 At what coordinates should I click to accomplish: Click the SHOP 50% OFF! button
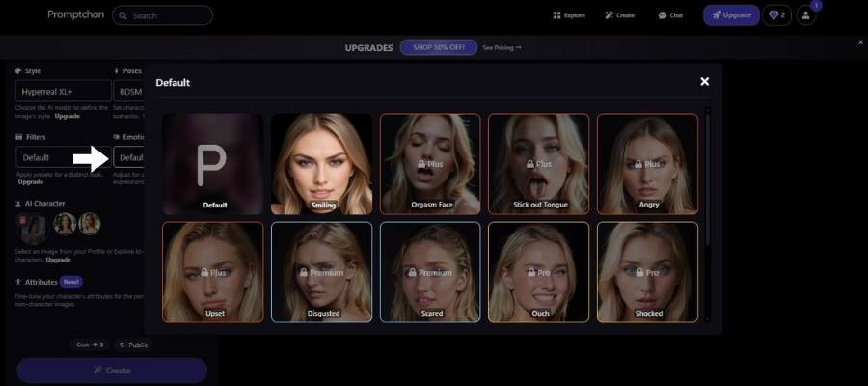[x=439, y=47]
